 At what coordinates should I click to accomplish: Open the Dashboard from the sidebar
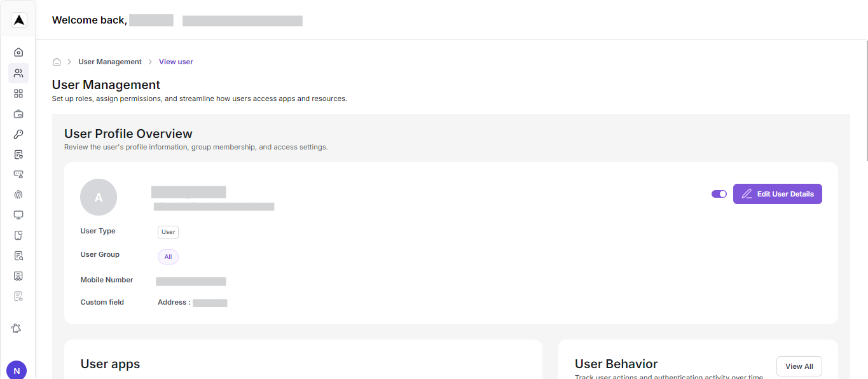point(18,52)
